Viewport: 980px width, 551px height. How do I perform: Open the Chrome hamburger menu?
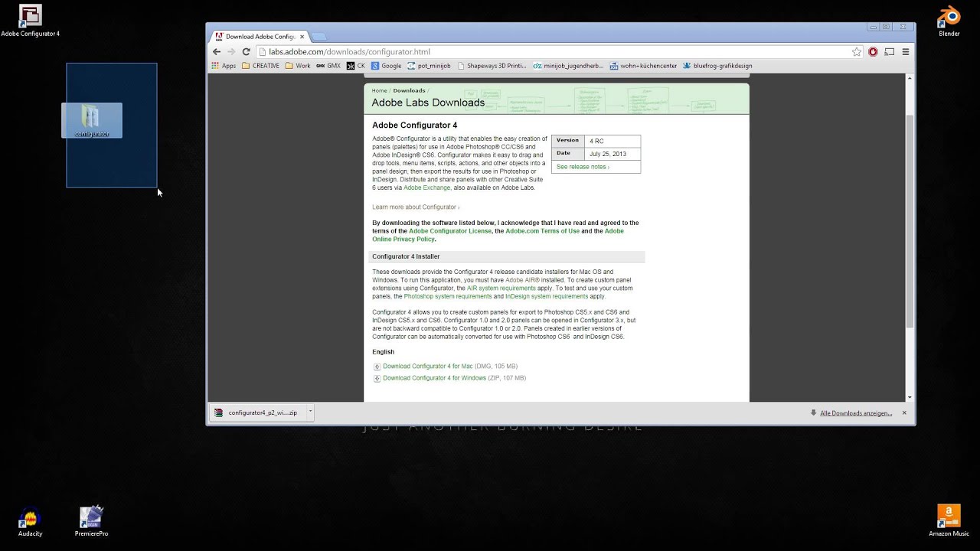click(x=905, y=52)
